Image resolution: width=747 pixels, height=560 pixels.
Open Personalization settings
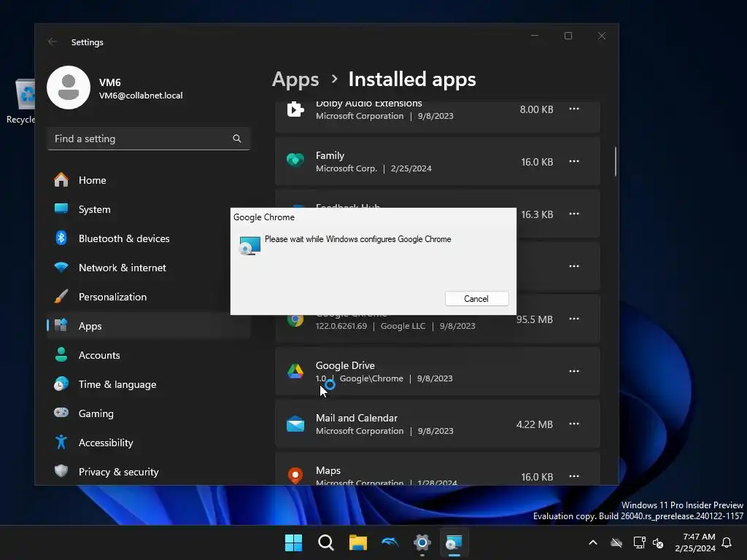coord(149,297)
